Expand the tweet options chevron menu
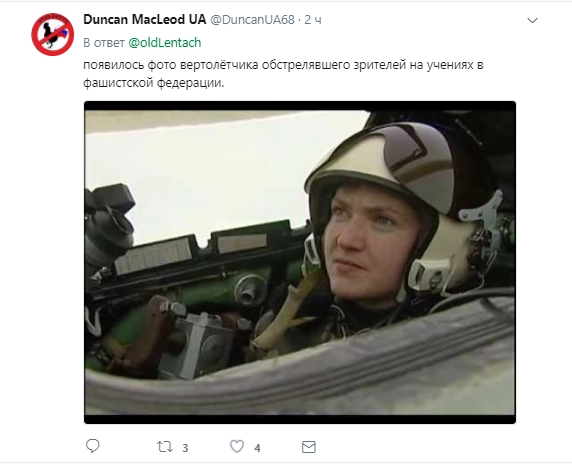The width and height of the screenshot is (572, 464). [533, 20]
